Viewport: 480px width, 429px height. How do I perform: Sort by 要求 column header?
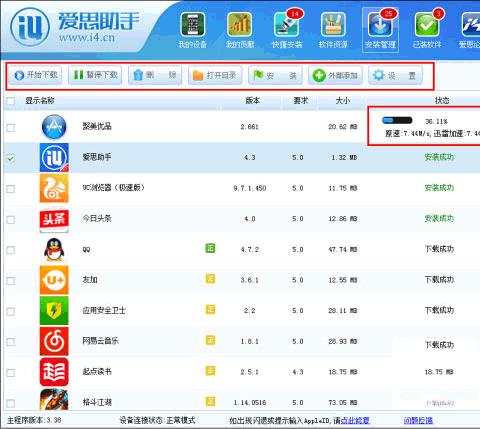300,101
